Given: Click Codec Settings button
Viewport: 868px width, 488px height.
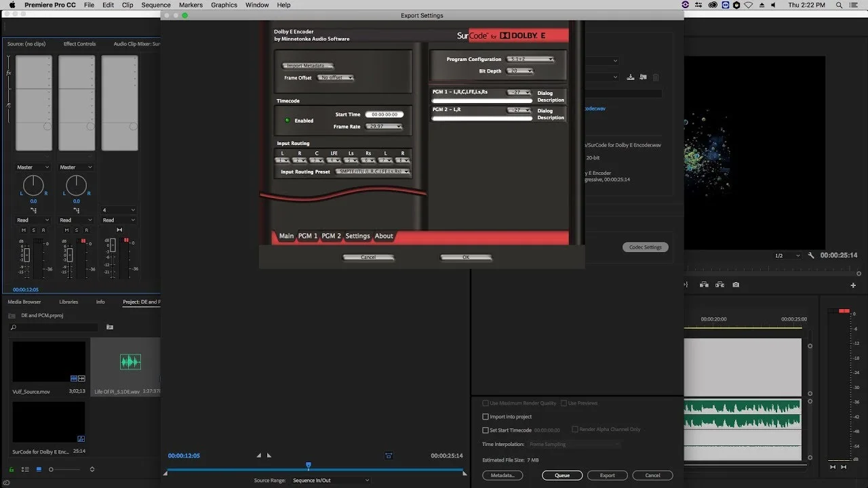Looking at the screenshot, I should coord(646,247).
